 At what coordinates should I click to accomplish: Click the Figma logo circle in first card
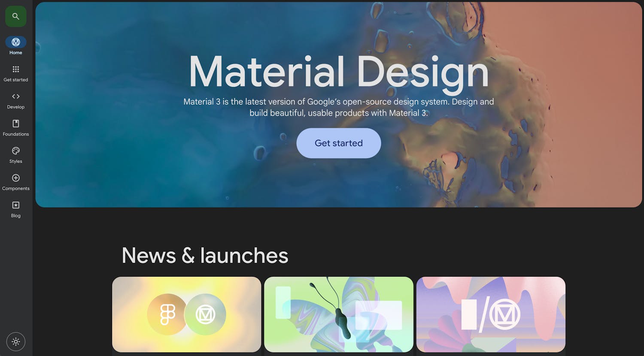167,314
